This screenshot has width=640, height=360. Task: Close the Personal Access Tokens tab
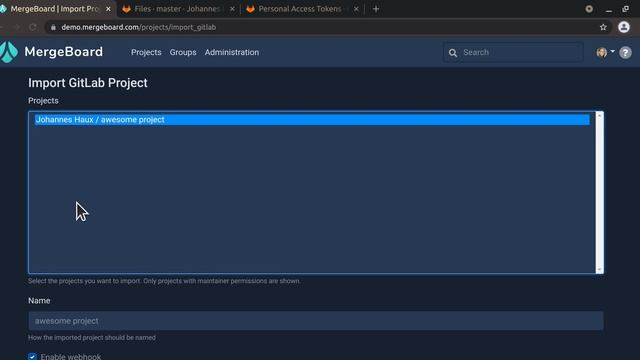(x=356, y=9)
